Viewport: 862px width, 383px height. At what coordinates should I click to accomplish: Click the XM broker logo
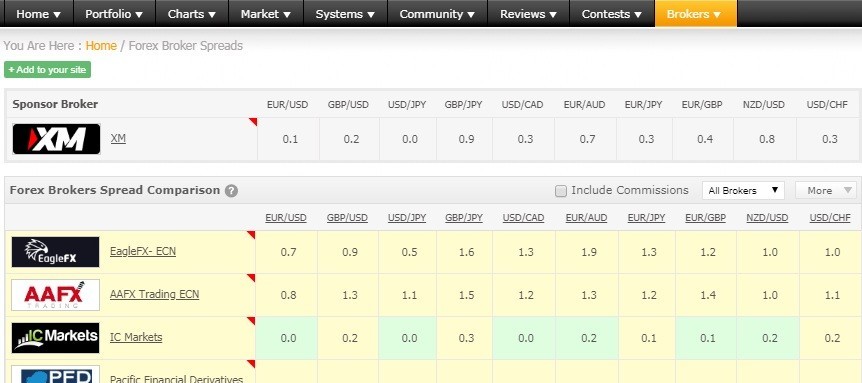(x=56, y=139)
